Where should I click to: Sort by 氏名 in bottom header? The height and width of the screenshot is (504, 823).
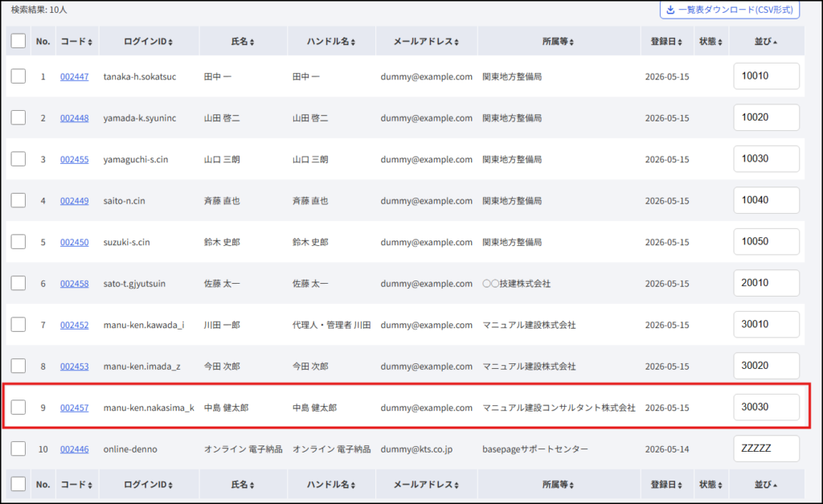pyautogui.click(x=243, y=485)
